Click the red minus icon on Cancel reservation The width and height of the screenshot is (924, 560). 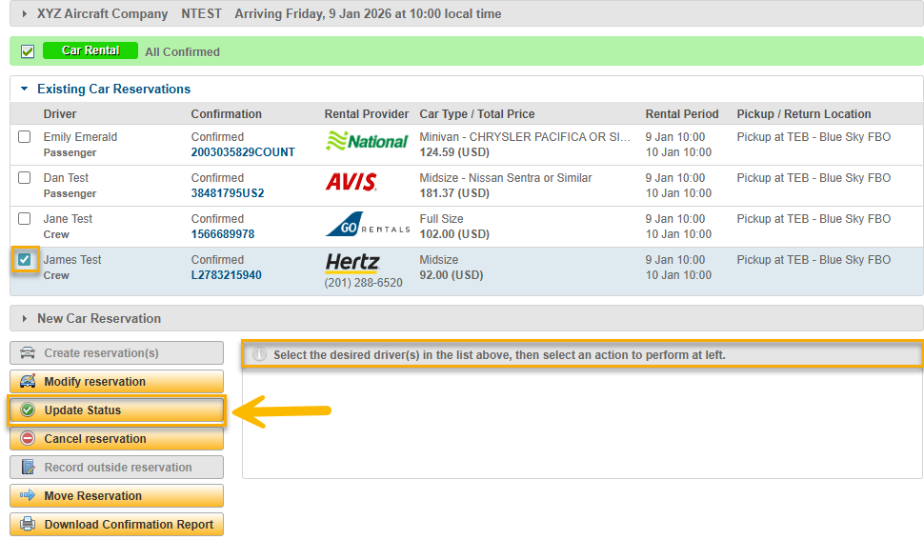pos(27,438)
